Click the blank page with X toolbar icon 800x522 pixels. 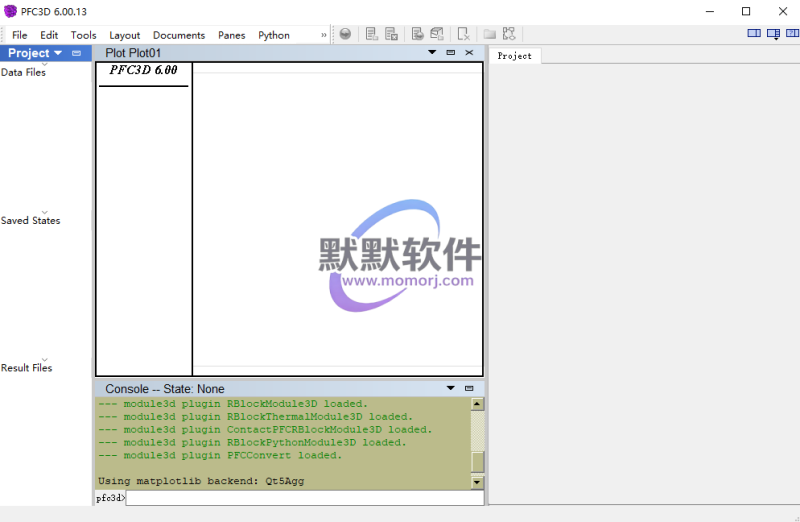tap(463, 34)
